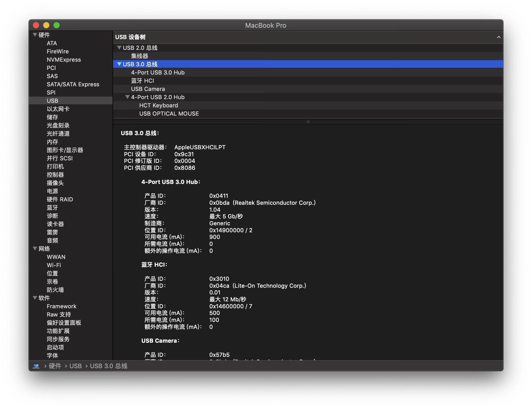Click 硬件 in the bottom path bar
Image resolution: width=532 pixels, height=409 pixels.
tap(55, 366)
